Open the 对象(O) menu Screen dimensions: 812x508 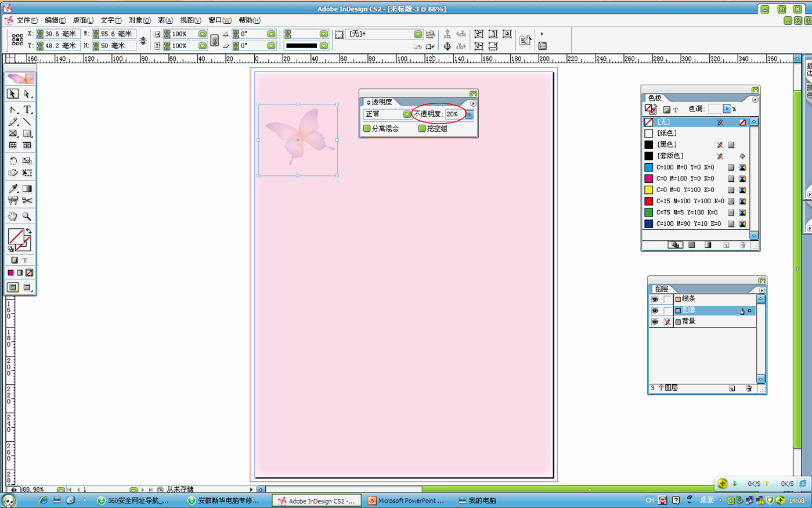pos(139,20)
